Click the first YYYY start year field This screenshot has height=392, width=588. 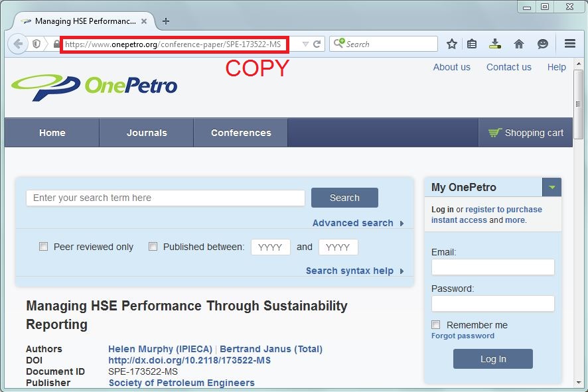click(270, 247)
